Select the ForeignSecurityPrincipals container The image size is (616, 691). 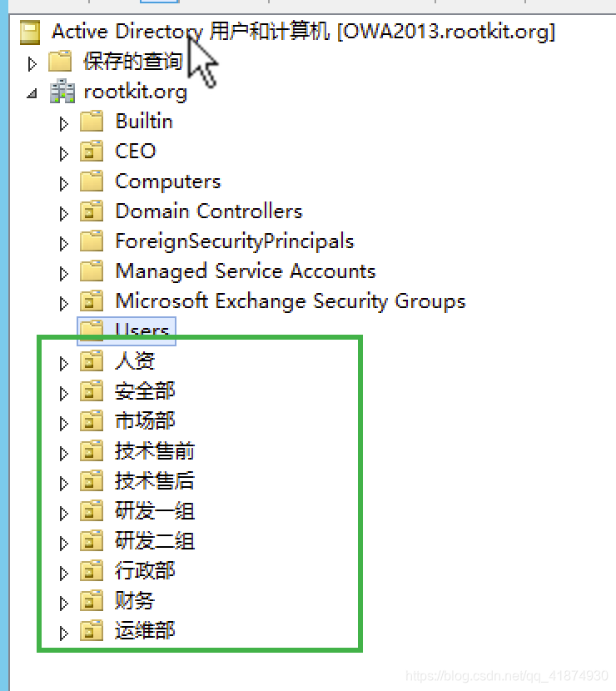[235, 241]
